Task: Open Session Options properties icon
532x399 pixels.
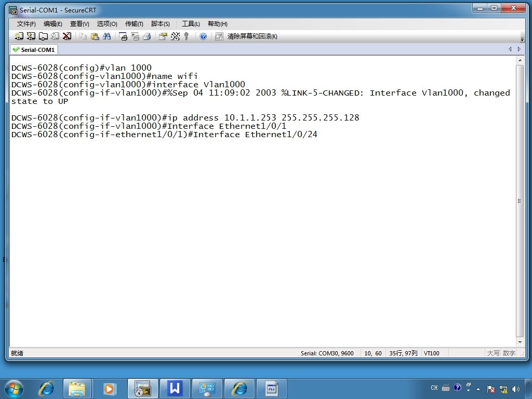Action: (x=163, y=36)
